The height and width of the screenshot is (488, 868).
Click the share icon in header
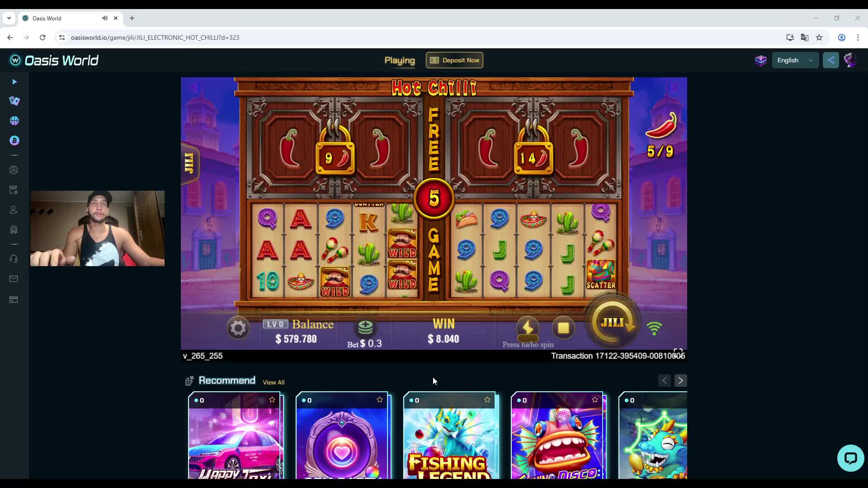click(x=831, y=60)
